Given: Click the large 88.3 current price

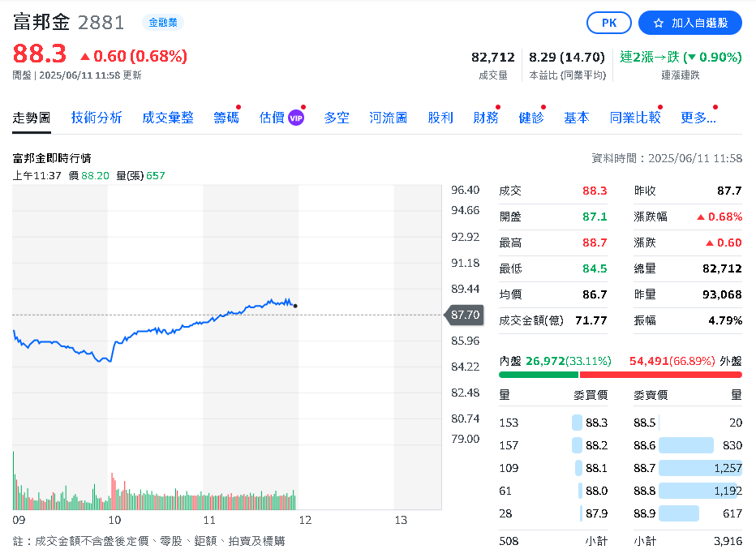Looking at the screenshot, I should [40, 54].
